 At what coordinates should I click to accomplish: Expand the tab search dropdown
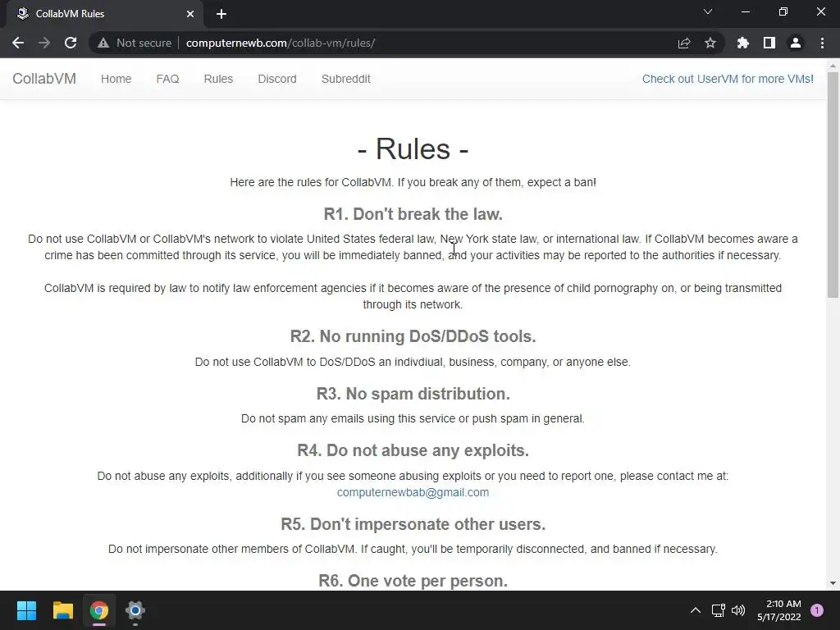pyautogui.click(x=708, y=11)
